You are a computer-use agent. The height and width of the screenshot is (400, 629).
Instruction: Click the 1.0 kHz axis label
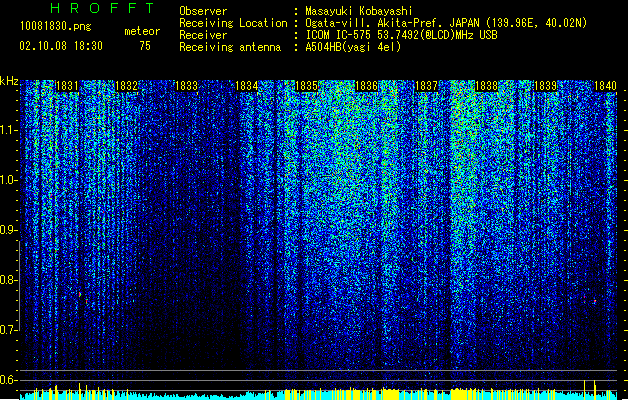[9, 180]
